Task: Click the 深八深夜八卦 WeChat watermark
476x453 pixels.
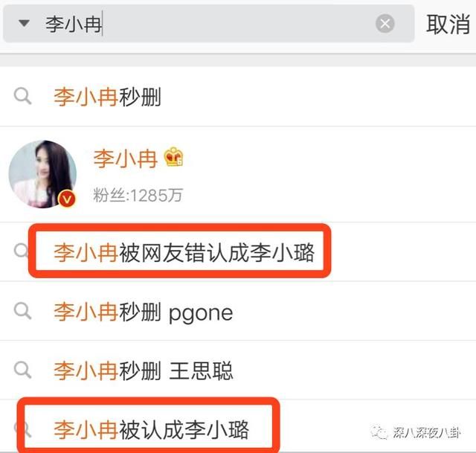Action: (416, 432)
